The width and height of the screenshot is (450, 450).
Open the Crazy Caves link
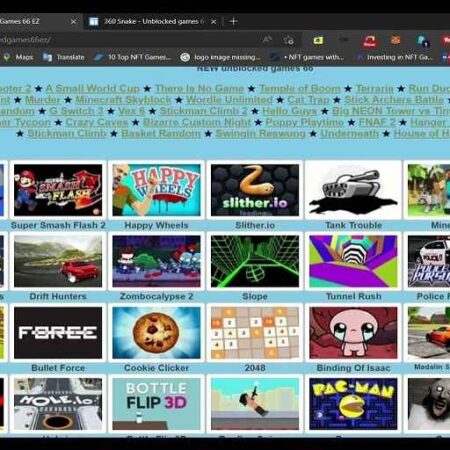click(x=97, y=122)
